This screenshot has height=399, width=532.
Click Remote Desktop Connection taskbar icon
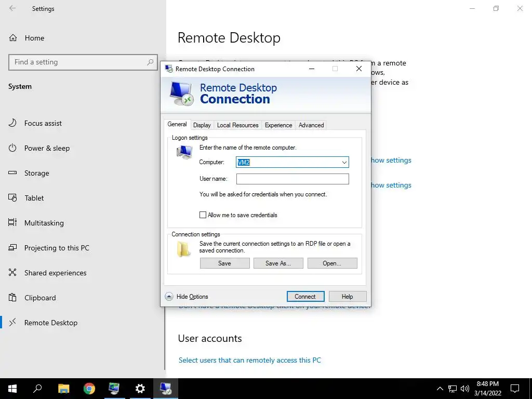[x=166, y=389]
